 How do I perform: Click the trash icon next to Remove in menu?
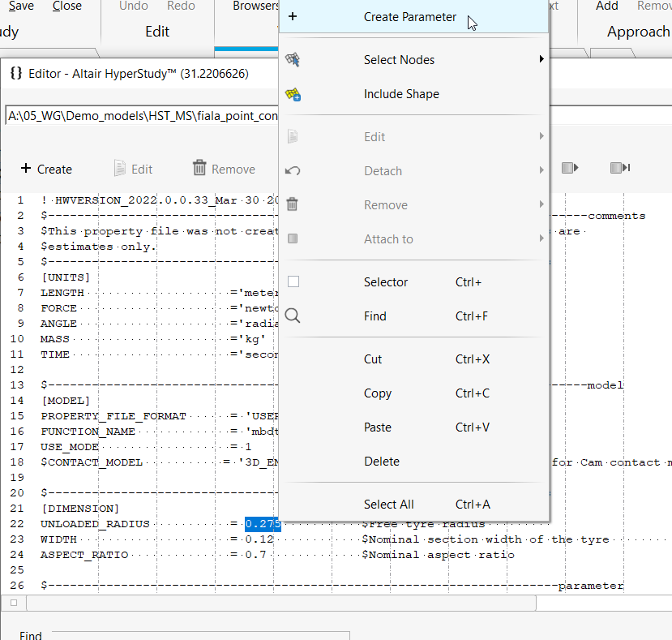(x=293, y=204)
